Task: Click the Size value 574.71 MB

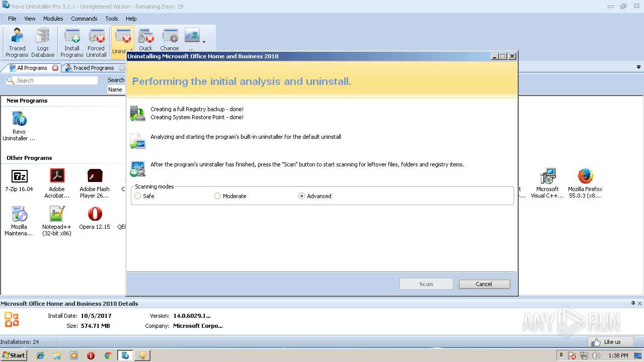Action: (95, 326)
